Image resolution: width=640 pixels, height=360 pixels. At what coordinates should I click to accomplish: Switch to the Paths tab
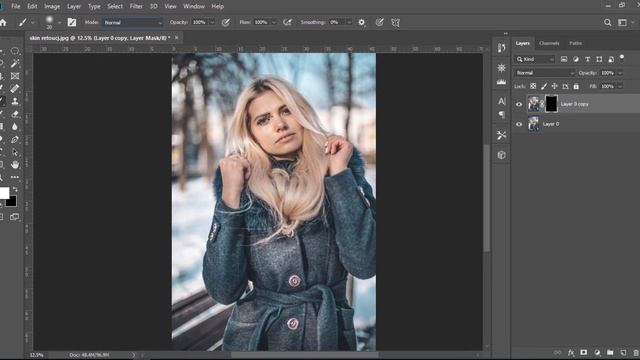576,43
